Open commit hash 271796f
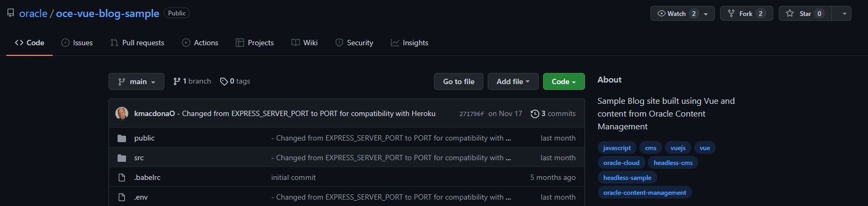 tap(472, 114)
